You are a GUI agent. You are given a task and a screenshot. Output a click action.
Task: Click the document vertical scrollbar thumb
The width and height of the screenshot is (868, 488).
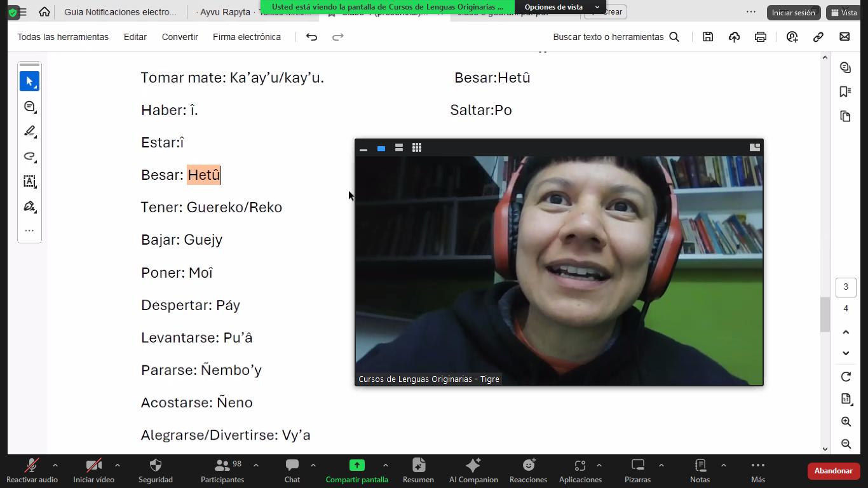tap(825, 315)
